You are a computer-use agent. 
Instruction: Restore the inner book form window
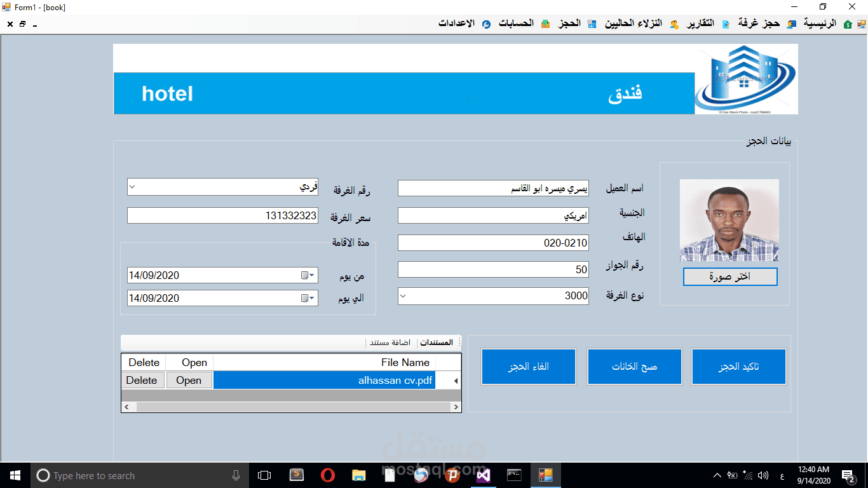pyautogui.click(x=22, y=24)
